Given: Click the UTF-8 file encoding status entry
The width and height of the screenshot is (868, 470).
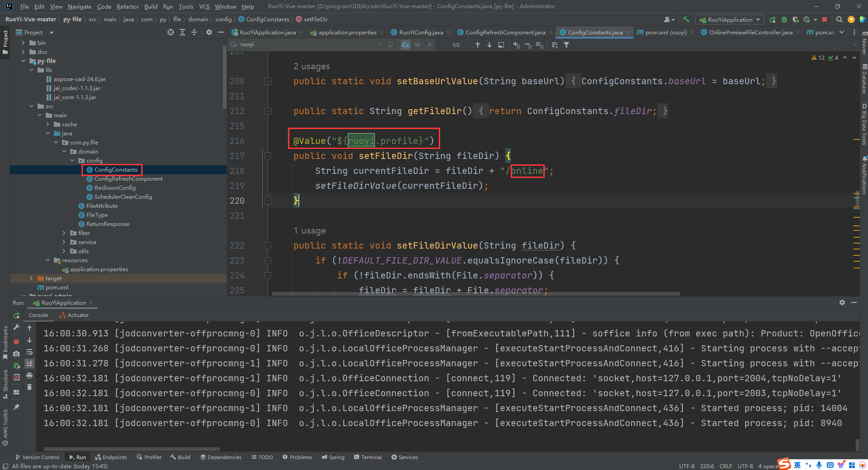Looking at the screenshot, I should (745, 466).
